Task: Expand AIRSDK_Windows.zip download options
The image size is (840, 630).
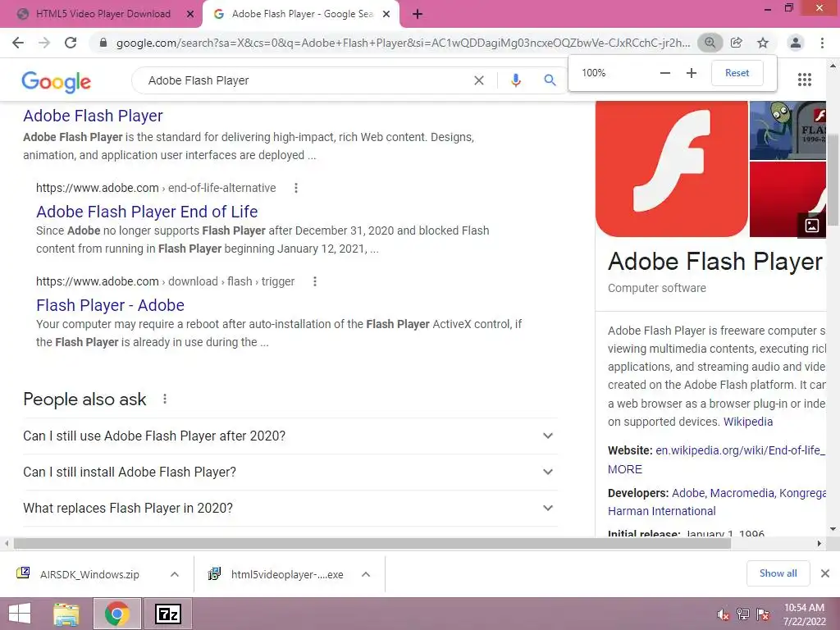Action: tap(175, 574)
